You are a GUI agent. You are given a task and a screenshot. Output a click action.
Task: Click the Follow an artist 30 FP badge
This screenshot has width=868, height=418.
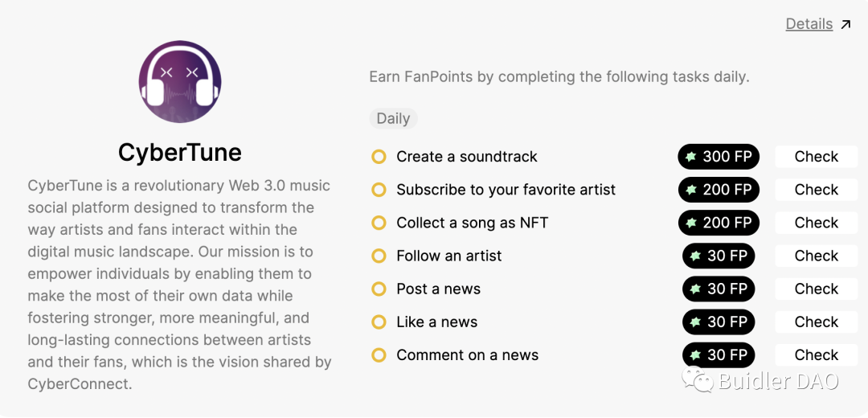point(719,256)
